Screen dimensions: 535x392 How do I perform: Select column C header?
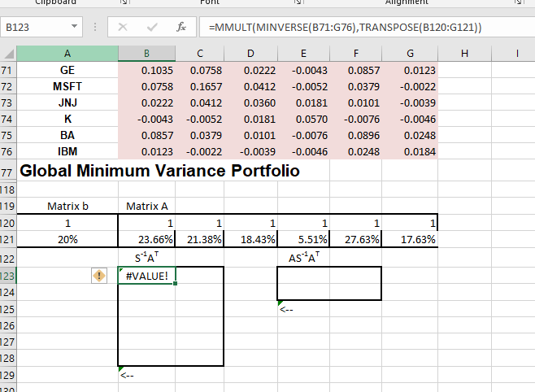(x=200, y=54)
